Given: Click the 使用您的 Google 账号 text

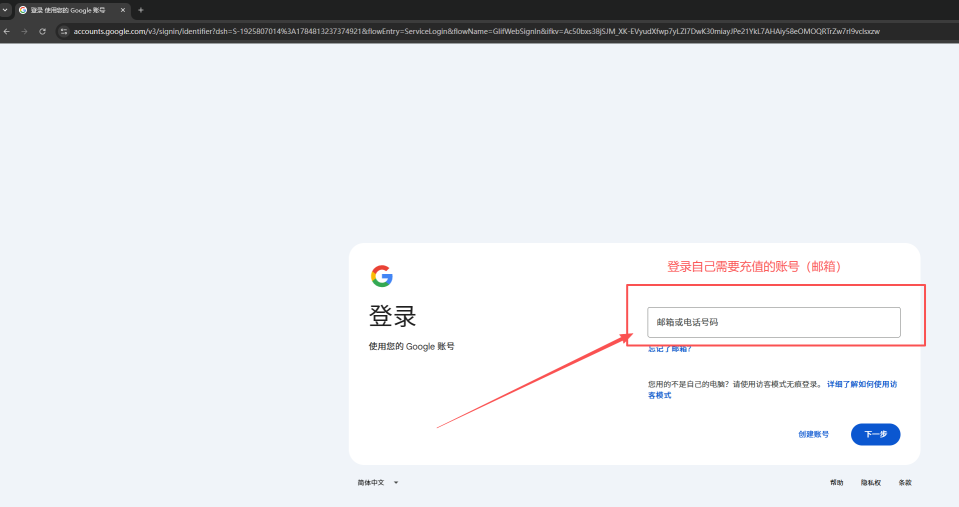Looking at the screenshot, I should (412, 346).
